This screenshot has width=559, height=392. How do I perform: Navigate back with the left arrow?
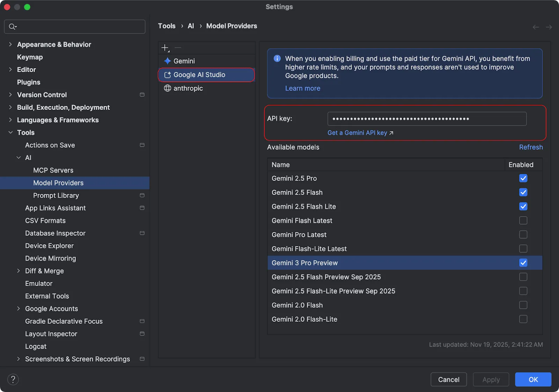click(536, 27)
